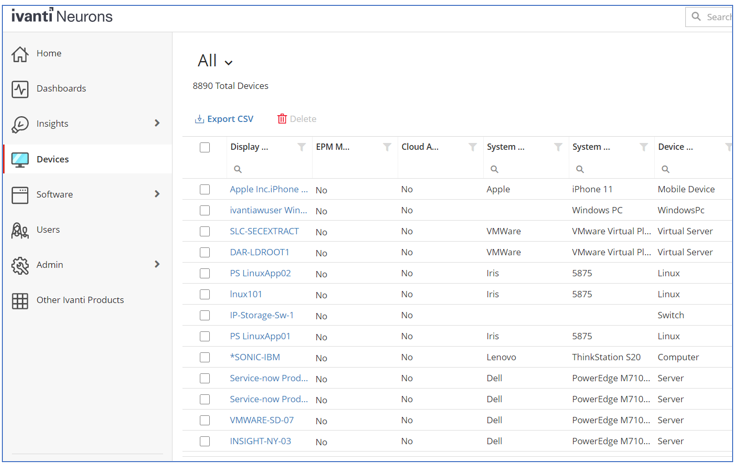Click the Software window icon
Screen dimensions: 734x466
pos(20,195)
